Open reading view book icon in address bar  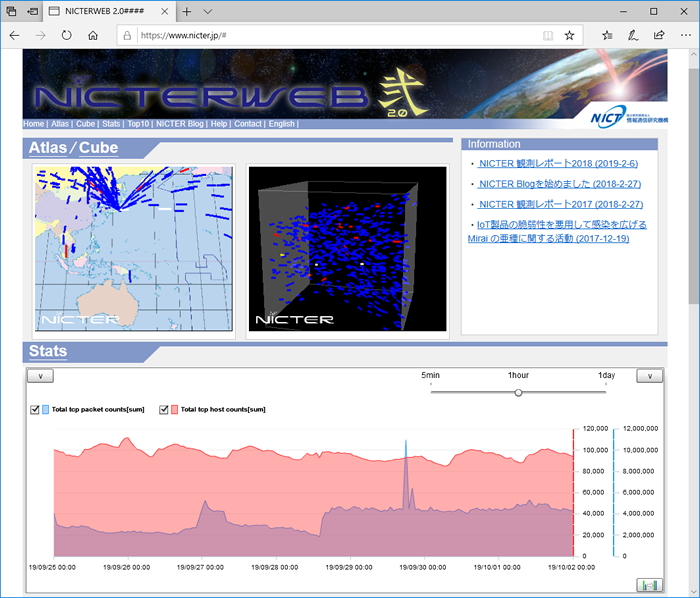[x=547, y=35]
